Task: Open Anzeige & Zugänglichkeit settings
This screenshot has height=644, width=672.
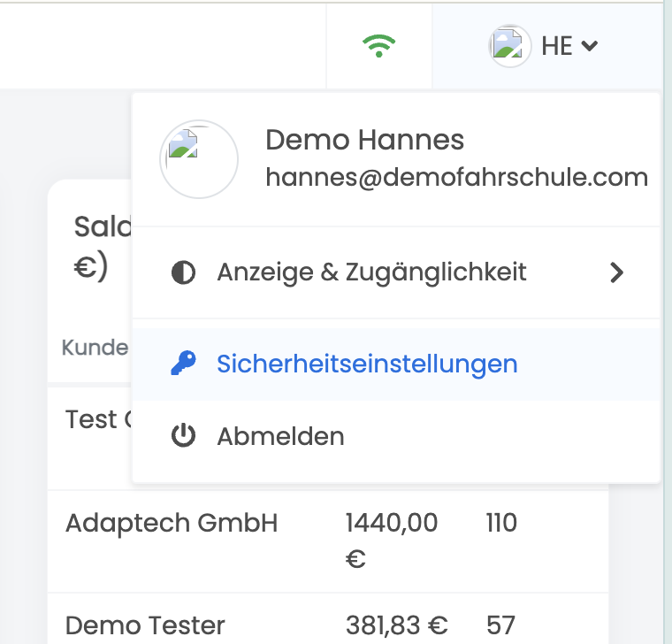Action: tap(371, 272)
